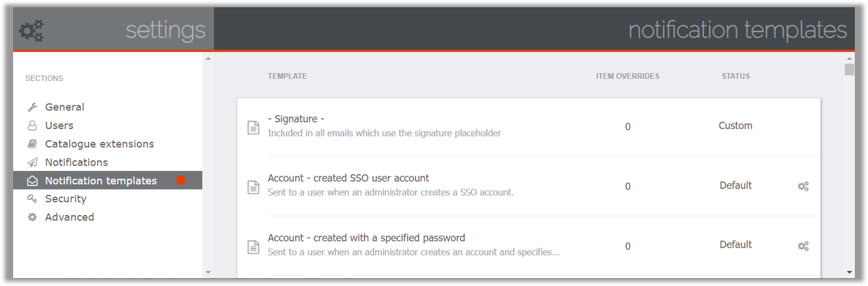
Task: Open Account - created SSO user account template
Action: pos(349,178)
